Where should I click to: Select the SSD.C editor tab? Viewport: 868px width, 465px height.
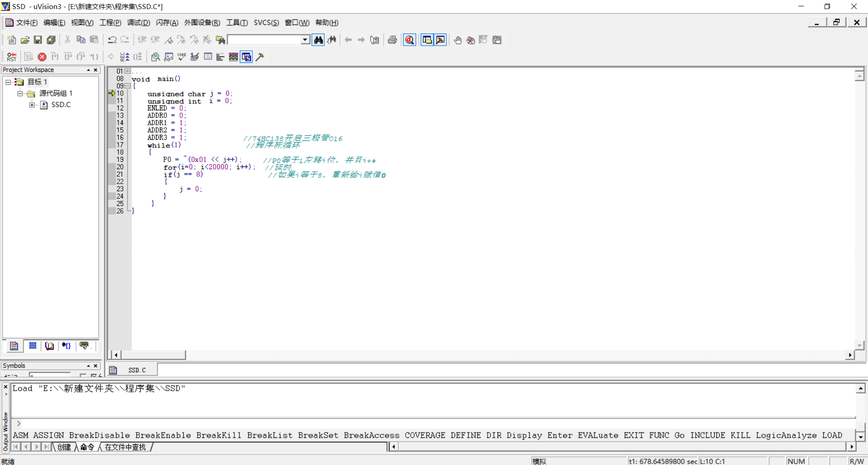(133, 370)
